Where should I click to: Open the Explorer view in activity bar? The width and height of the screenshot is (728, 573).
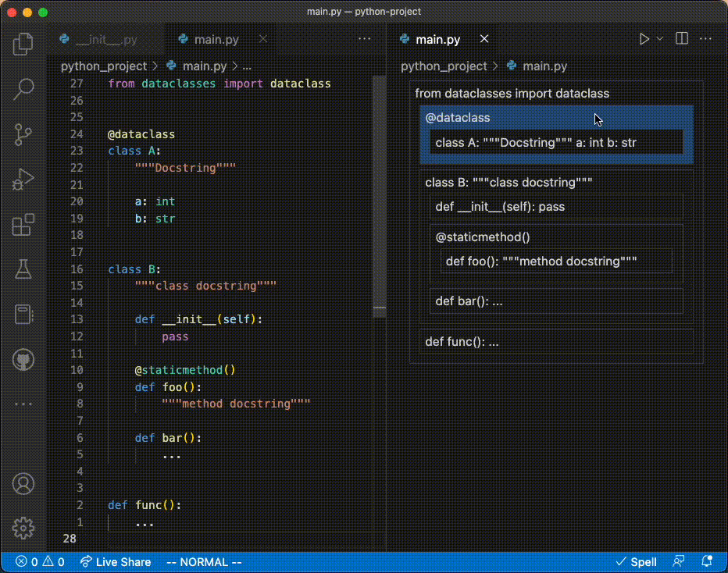[23, 44]
